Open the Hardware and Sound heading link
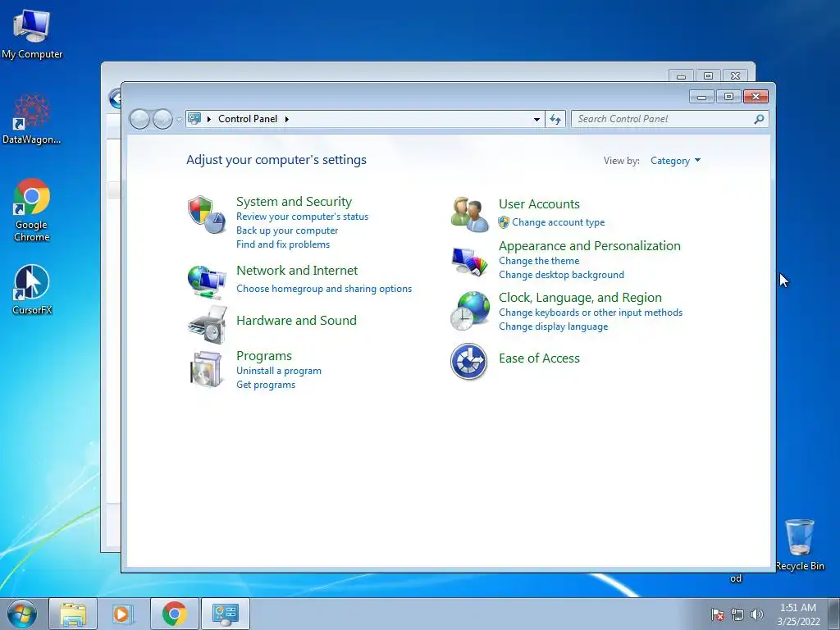Viewport: 840px width, 630px height. pos(296,321)
